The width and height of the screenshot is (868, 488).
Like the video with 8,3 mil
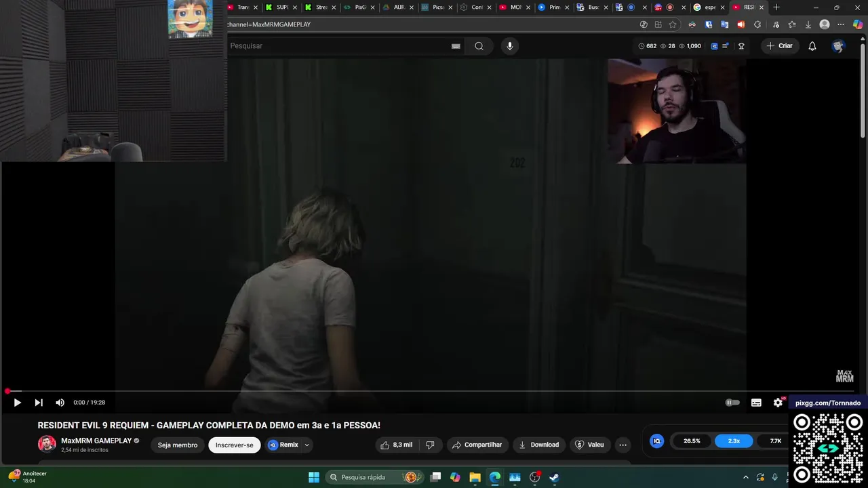[397, 445]
